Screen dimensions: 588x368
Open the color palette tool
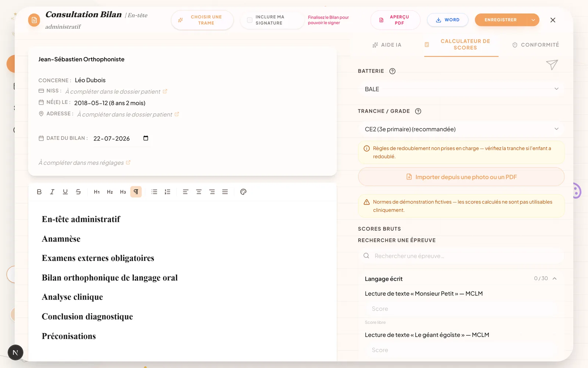tap(243, 192)
